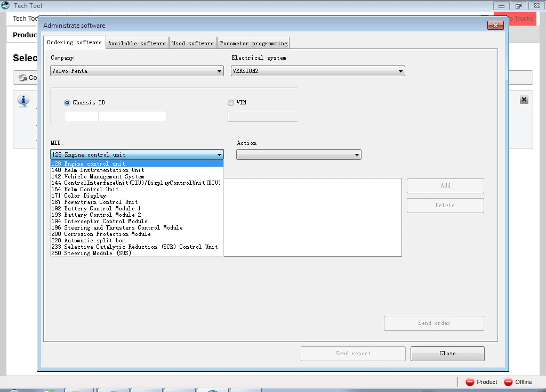
Task: Open the Company dropdown showing Volvo Penta
Action: (x=137, y=71)
